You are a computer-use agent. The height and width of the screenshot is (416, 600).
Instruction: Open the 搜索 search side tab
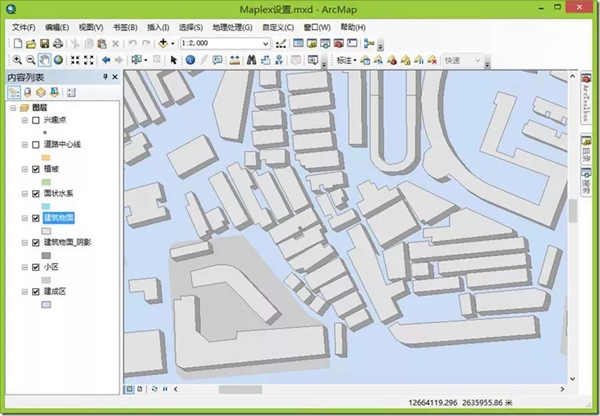(586, 181)
